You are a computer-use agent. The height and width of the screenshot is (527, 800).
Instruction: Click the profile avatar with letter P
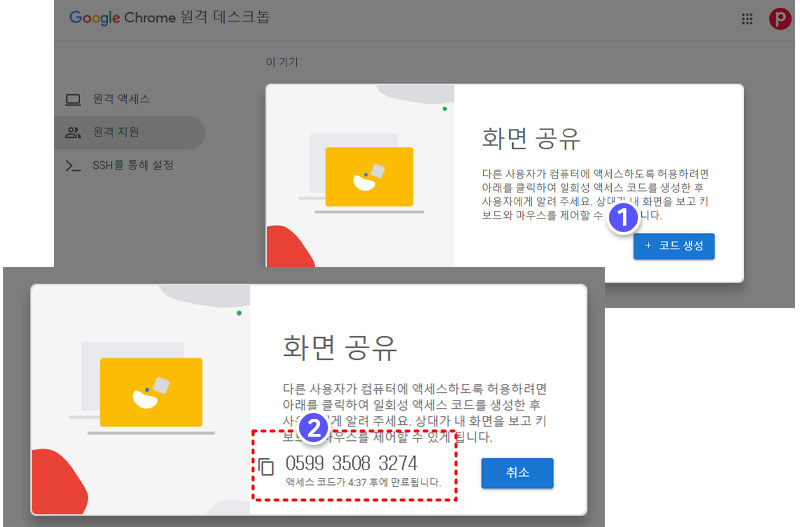(779, 19)
